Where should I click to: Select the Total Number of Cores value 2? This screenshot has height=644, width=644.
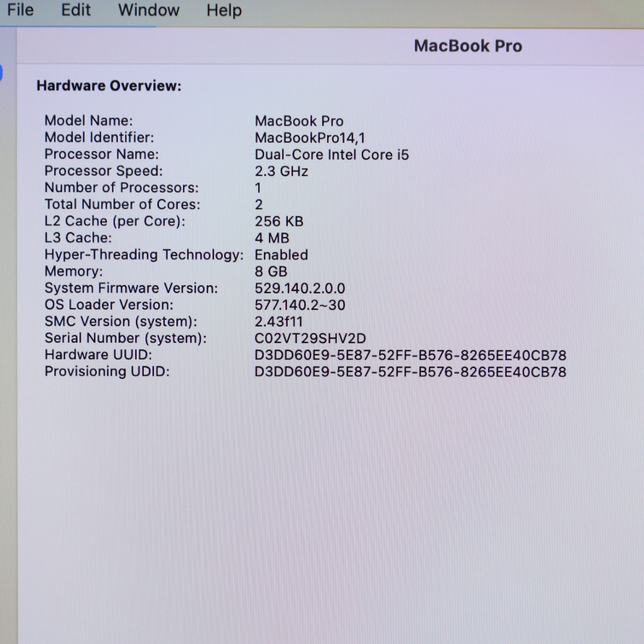(259, 205)
